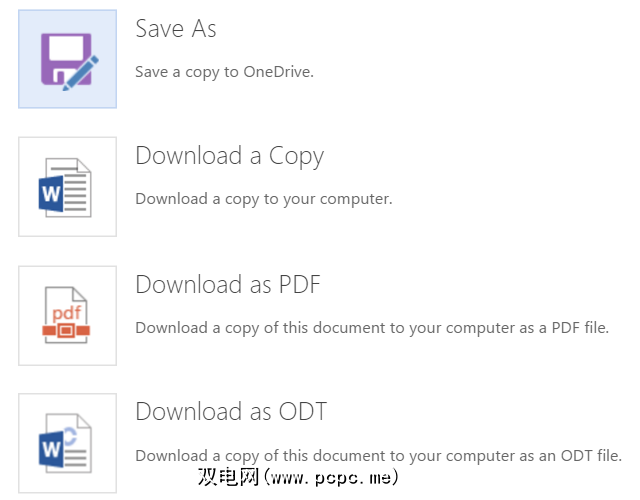Click the Download as ODT document icon
This screenshot has height=500, width=640.
[67, 443]
